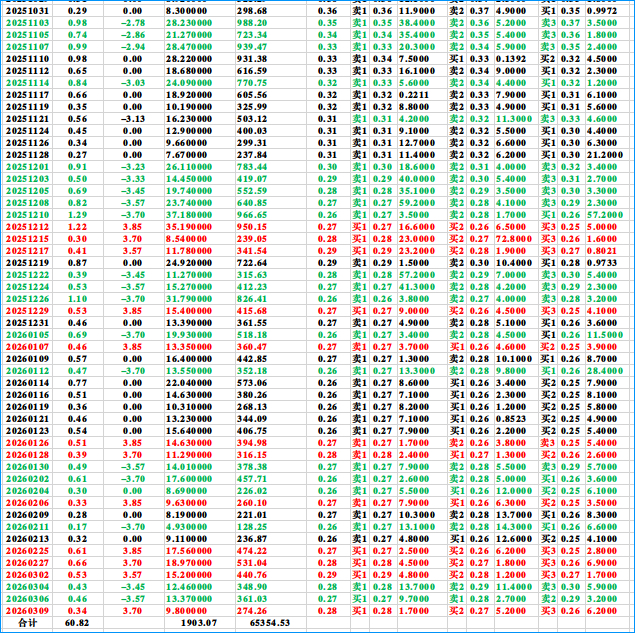Image resolution: width=635 pixels, height=633 pixels.
Task: Select the volume cell 28.230000
Action: click(189, 23)
